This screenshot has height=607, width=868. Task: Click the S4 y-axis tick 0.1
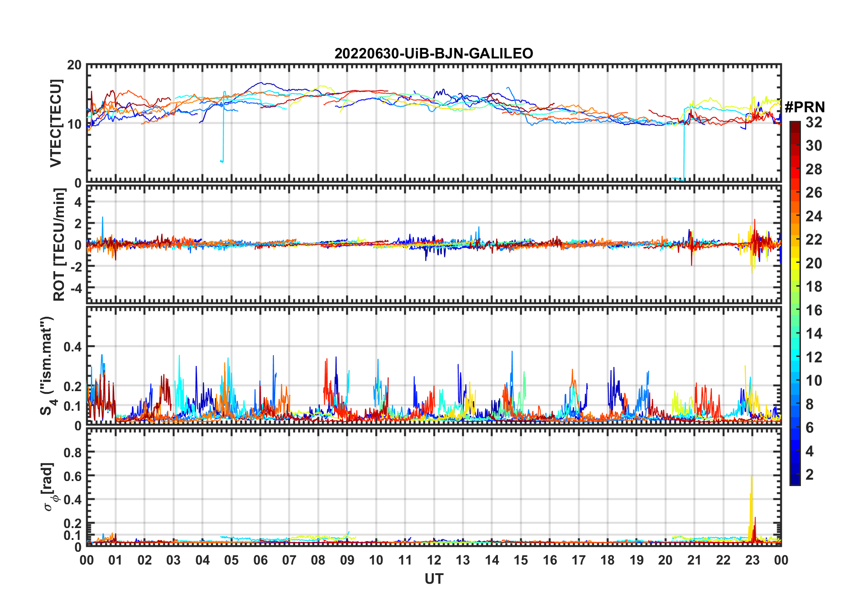click(x=72, y=406)
